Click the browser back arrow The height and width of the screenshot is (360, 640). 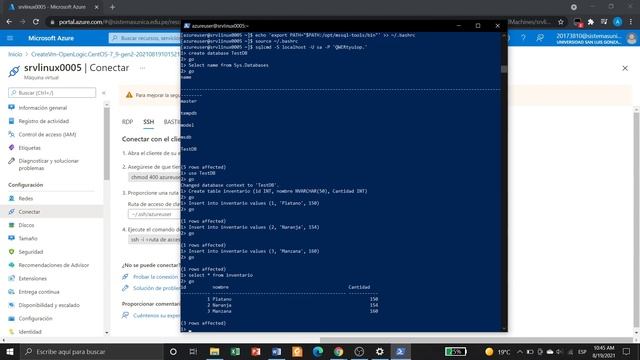(x=9, y=22)
